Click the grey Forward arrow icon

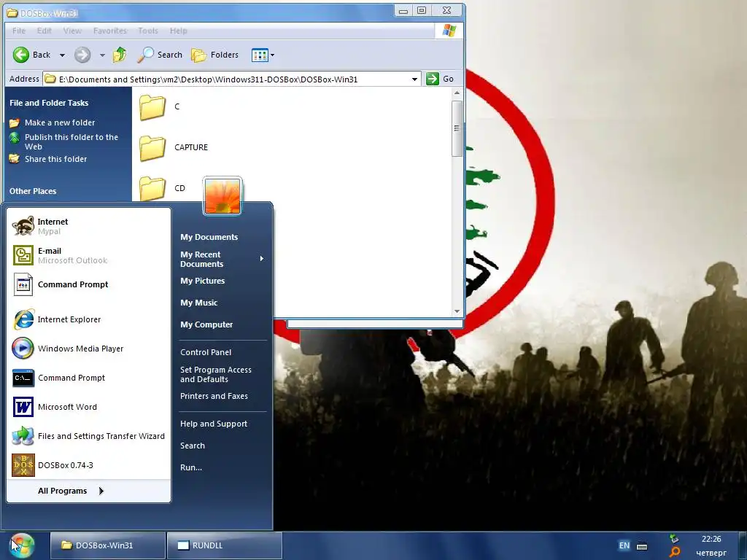(82, 55)
